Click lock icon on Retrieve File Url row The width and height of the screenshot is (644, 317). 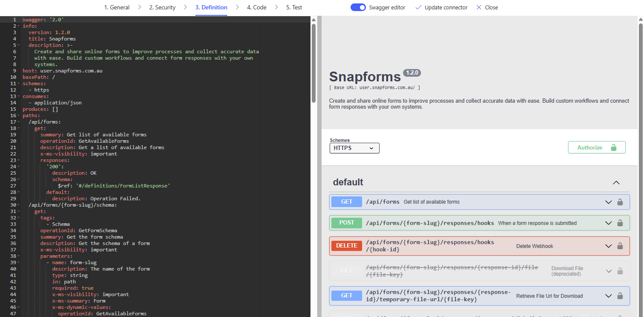coord(620,296)
